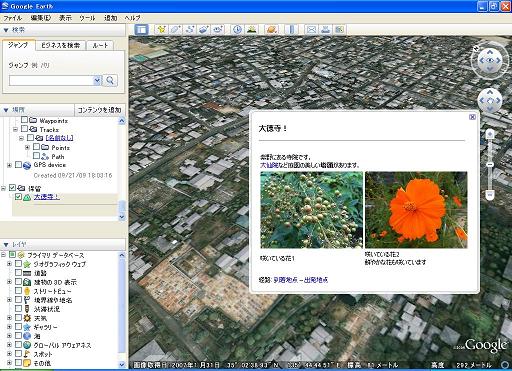This screenshot has height=371, width=512.
Task: Click the zoom-out minus at slider bottom
Action: click(x=490, y=194)
